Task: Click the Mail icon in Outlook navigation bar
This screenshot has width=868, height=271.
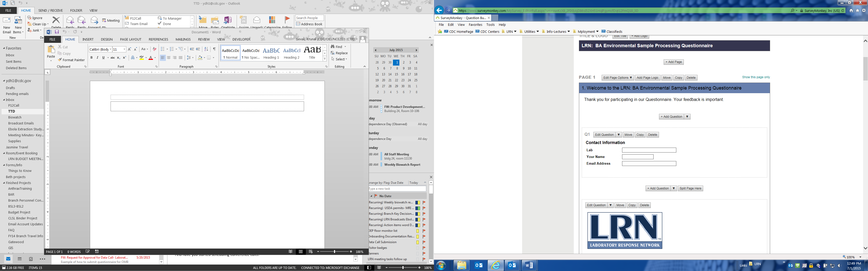Action: [x=9, y=259]
